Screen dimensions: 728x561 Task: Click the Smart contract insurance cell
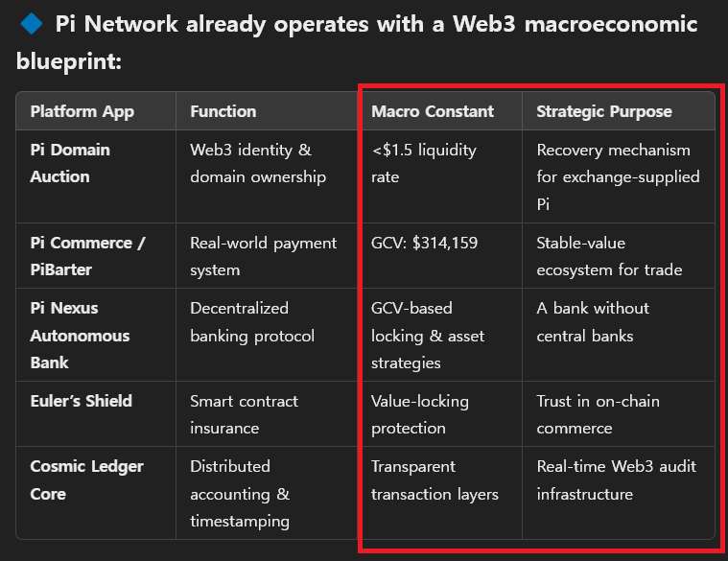[244, 414]
